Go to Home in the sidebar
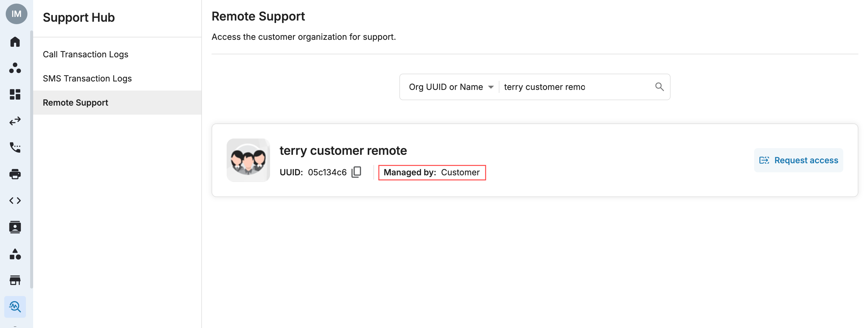This screenshot has height=328, width=868. (x=15, y=42)
